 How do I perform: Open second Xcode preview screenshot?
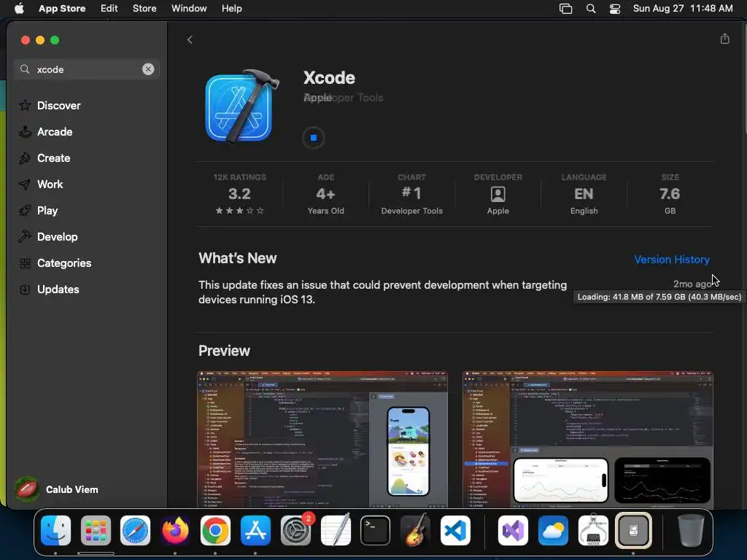(x=588, y=439)
